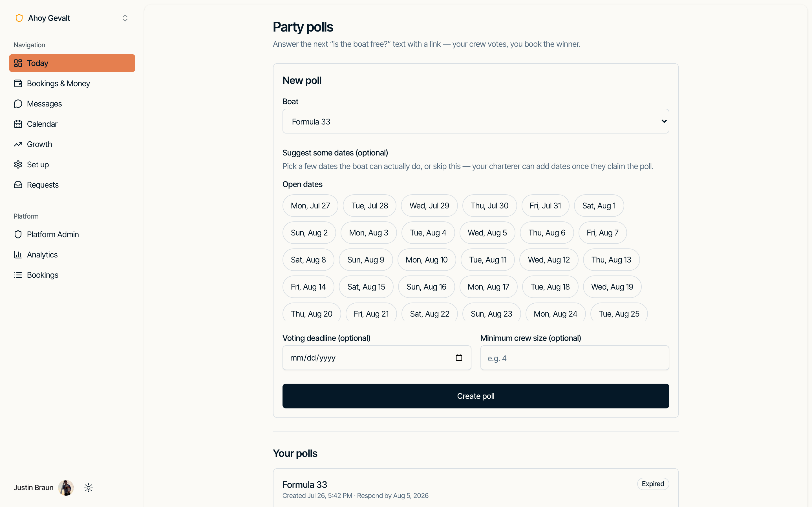The height and width of the screenshot is (507, 812).
Task: Expand the Ahoy Gevalt workspace switcher
Action: click(x=125, y=18)
